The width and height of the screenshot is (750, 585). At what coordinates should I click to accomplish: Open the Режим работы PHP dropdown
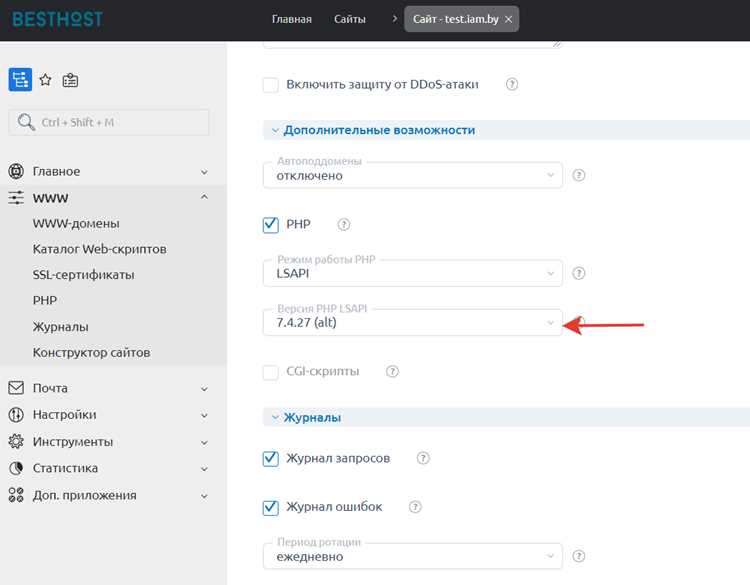[413, 273]
